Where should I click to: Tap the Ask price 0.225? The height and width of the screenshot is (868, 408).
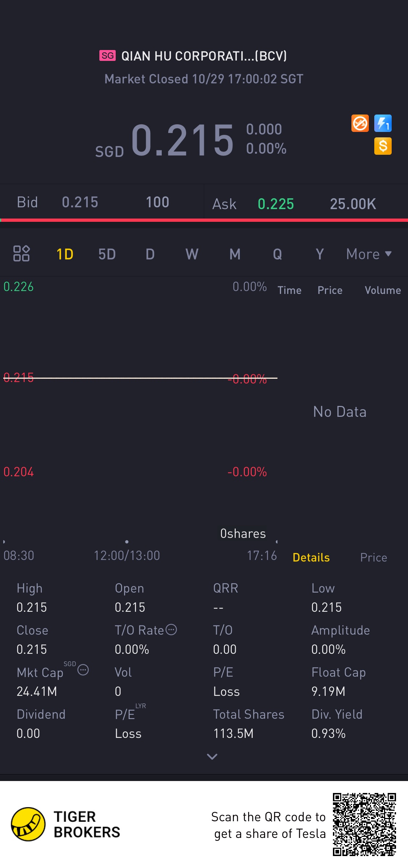[276, 204]
